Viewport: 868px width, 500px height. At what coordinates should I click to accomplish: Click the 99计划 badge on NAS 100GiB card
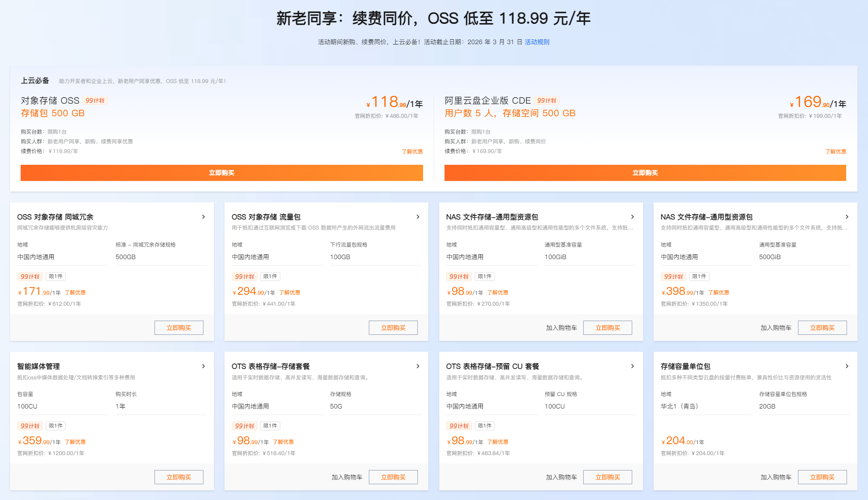pos(459,277)
